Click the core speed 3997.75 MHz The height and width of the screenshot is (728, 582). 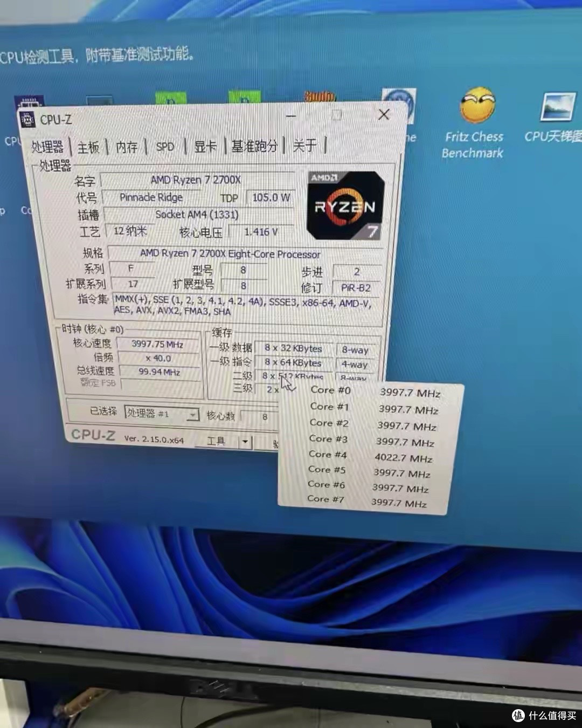[x=158, y=344]
